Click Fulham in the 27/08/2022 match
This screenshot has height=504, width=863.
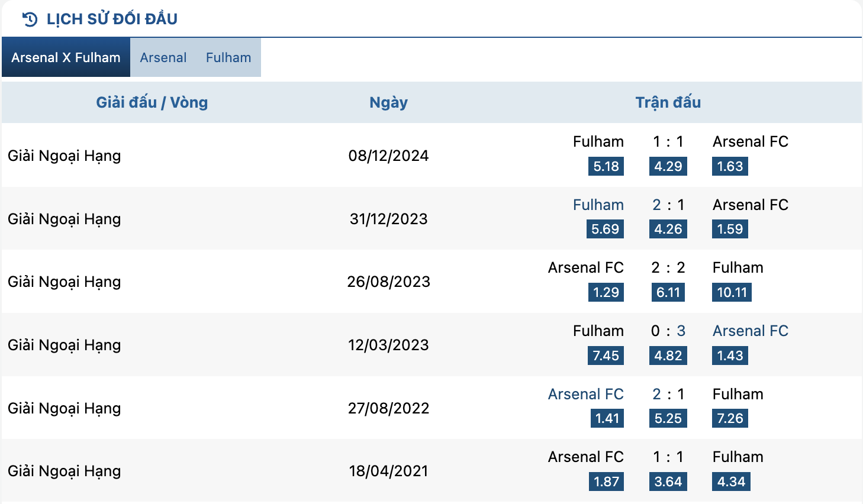point(738,394)
